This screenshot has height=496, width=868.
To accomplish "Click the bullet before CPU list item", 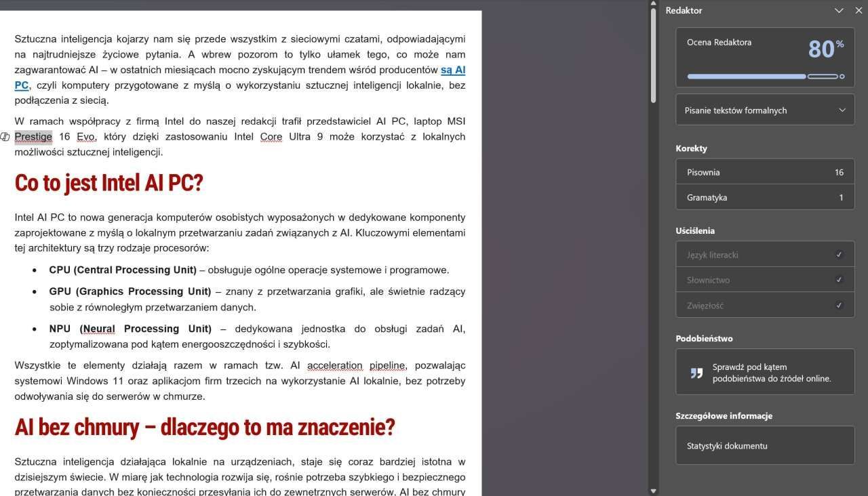I will (x=35, y=270).
